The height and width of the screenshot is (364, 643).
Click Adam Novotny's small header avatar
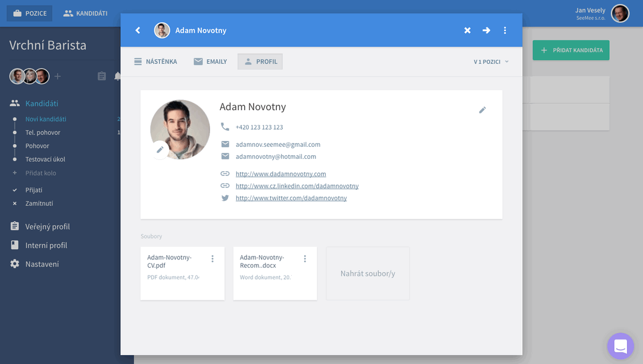[162, 30]
